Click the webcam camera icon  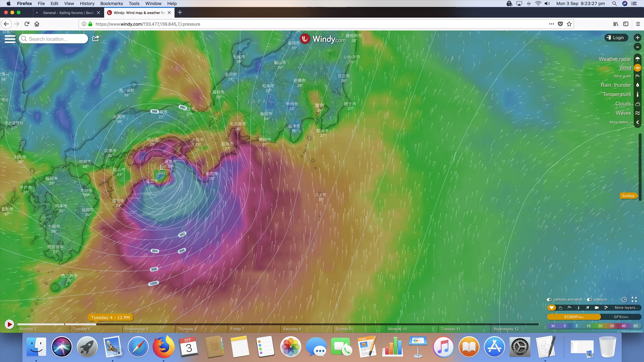(x=597, y=308)
